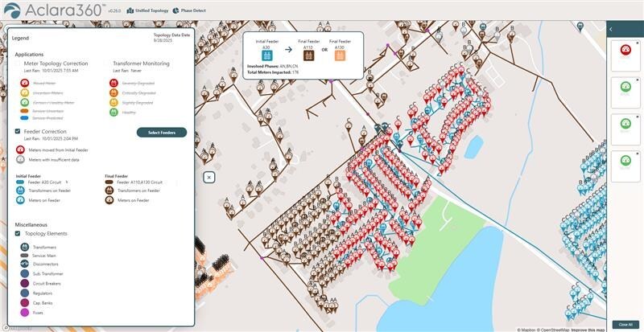This screenshot has width=644, height=332.
Task: Collapse the right side panel with chevron
Action: point(610,29)
